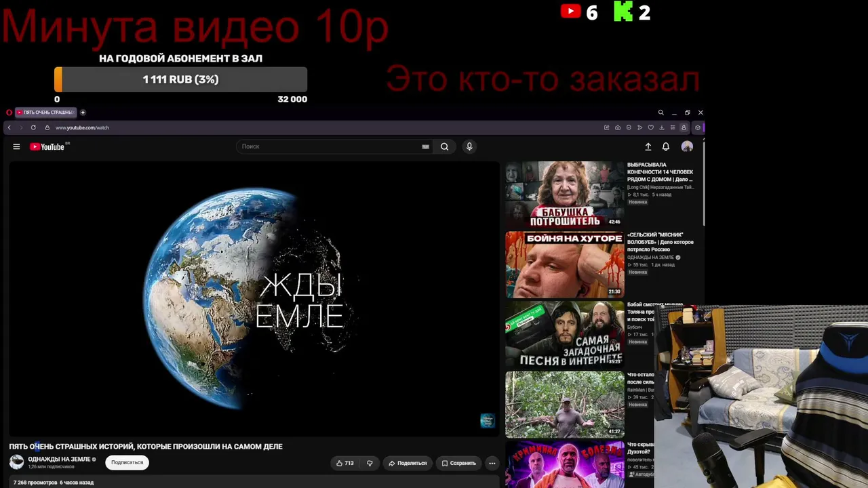This screenshot has height=488, width=868.
Task: Open the on-screen keyboard icon in search
Action: point(425,146)
